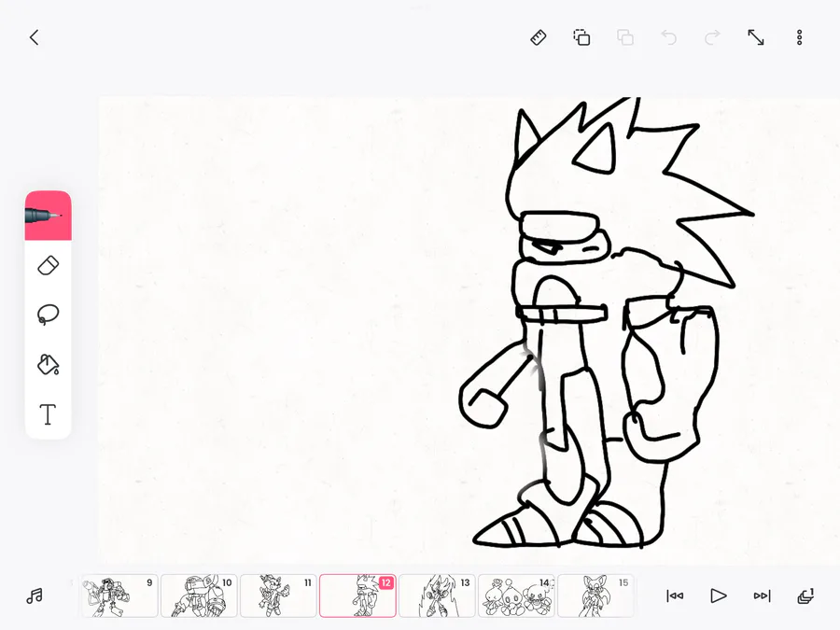Select frame 15 thumbnail
Viewport: 840px width, 630px height.
tap(595, 595)
